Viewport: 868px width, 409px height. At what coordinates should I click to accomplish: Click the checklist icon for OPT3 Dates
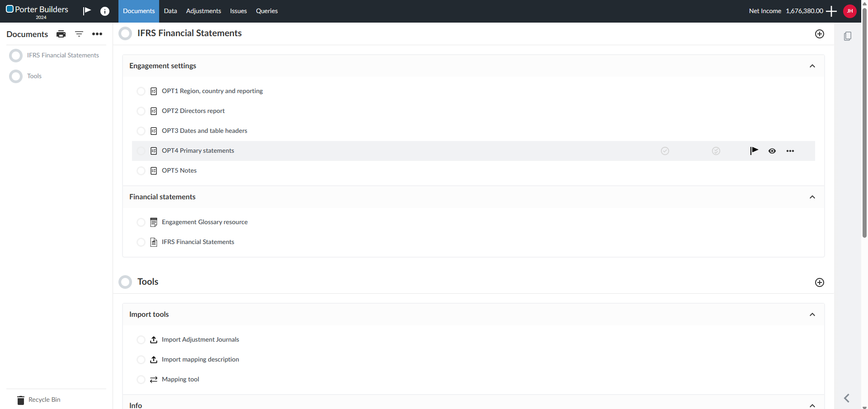(154, 131)
